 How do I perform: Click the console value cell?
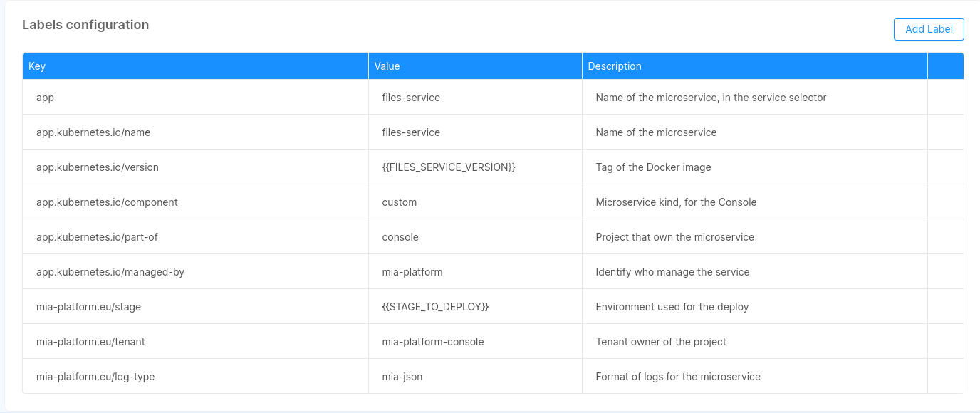(x=400, y=237)
